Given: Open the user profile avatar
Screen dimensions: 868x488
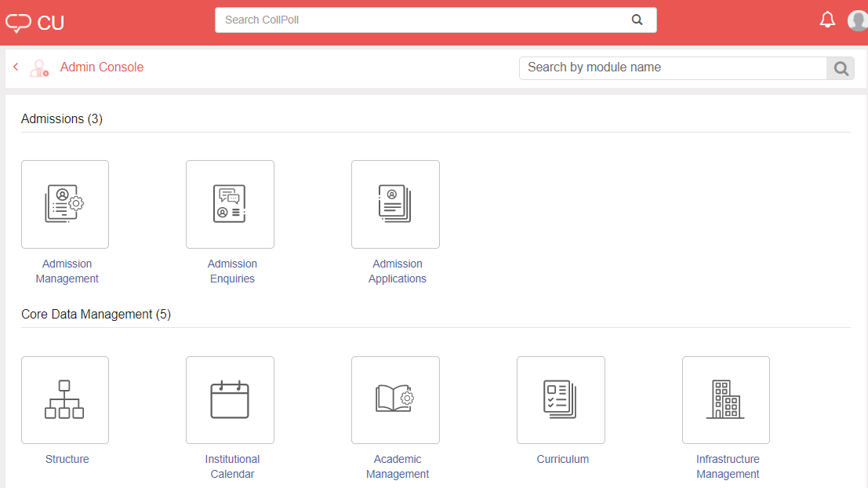Looking at the screenshot, I should (858, 20).
